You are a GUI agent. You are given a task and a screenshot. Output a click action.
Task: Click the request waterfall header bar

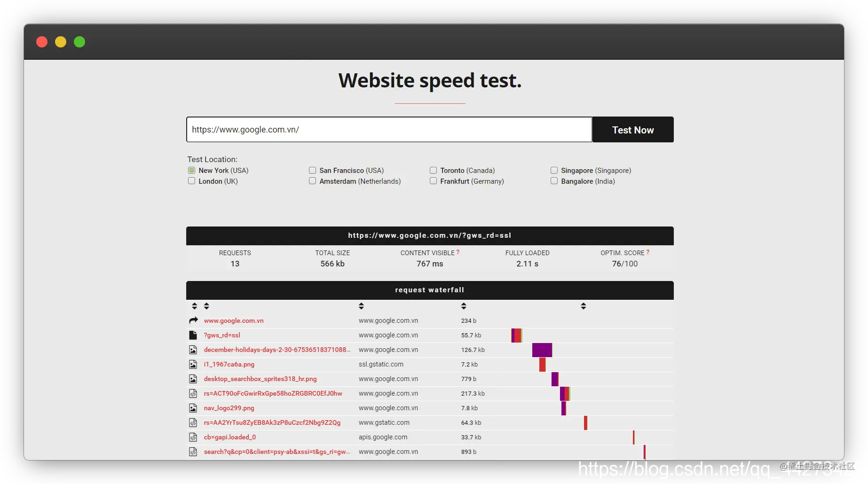coord(430,290)
